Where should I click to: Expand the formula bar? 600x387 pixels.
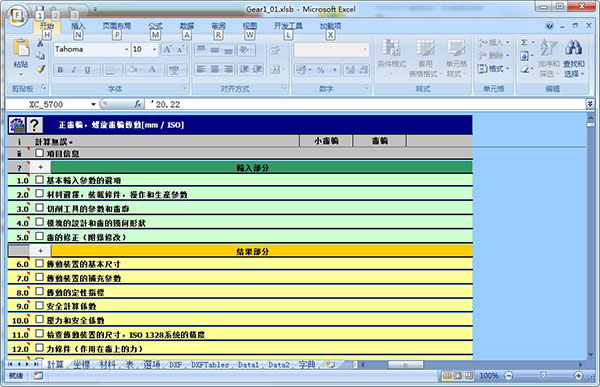(x=590, y=103)
